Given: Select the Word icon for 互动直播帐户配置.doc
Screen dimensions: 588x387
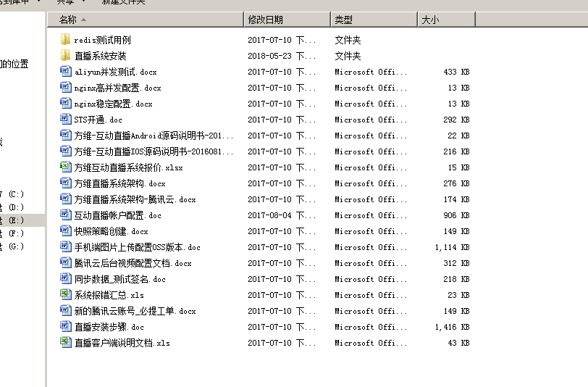Looking at the screenshot, I should [x=66, y=215].
